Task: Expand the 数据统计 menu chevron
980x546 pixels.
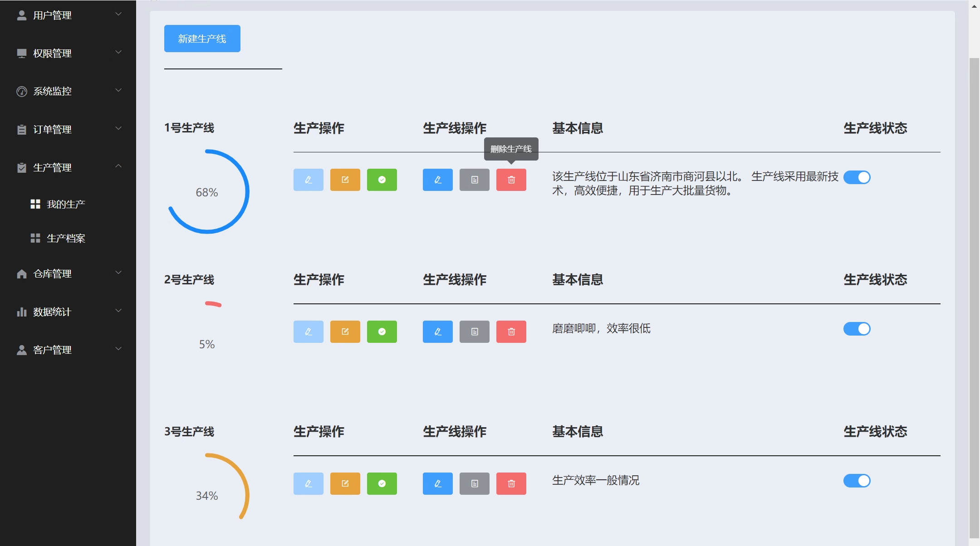Action: (x=118, y=311)
